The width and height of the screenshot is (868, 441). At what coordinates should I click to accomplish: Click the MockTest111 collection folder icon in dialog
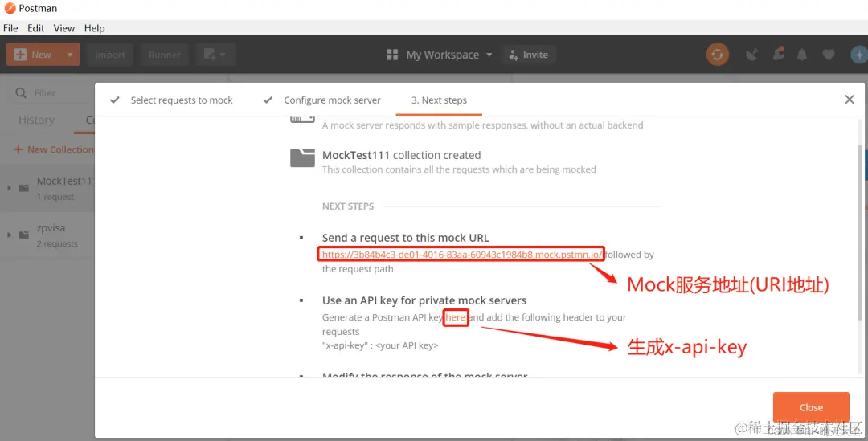(302, 157)
